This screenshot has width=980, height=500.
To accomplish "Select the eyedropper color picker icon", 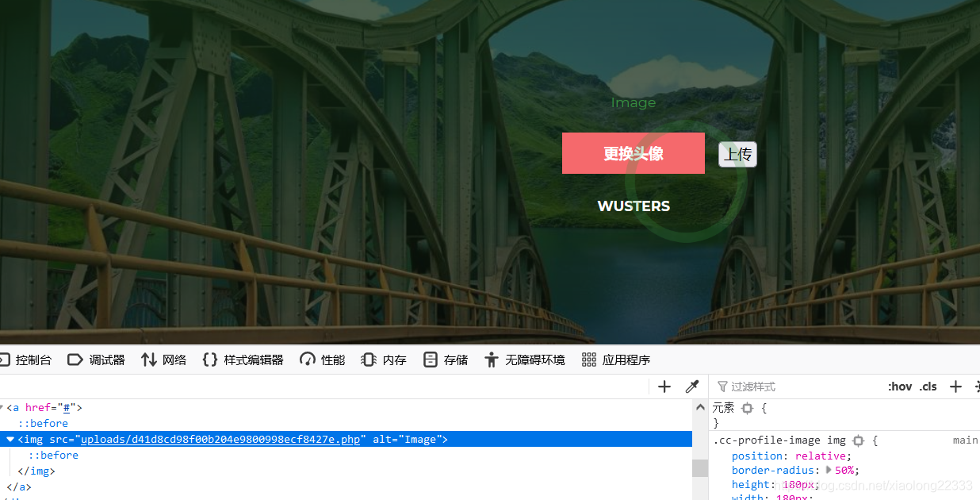I will tap(691, 387).
